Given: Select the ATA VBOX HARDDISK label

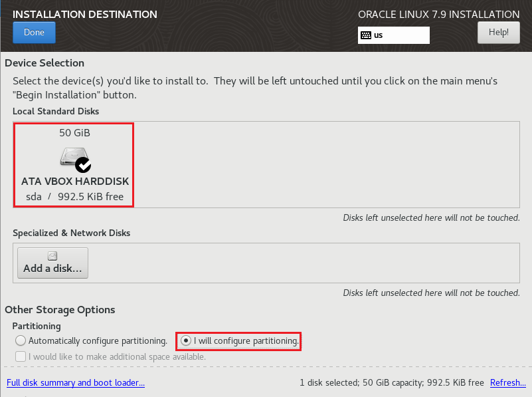Looking at the screenshot, I should (x=75, y=182).
